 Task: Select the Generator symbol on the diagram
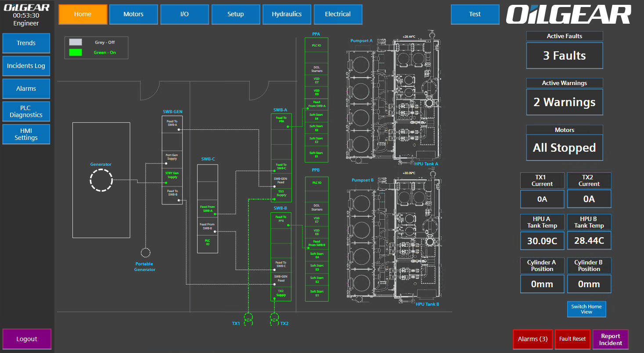[x=101, y=180]
